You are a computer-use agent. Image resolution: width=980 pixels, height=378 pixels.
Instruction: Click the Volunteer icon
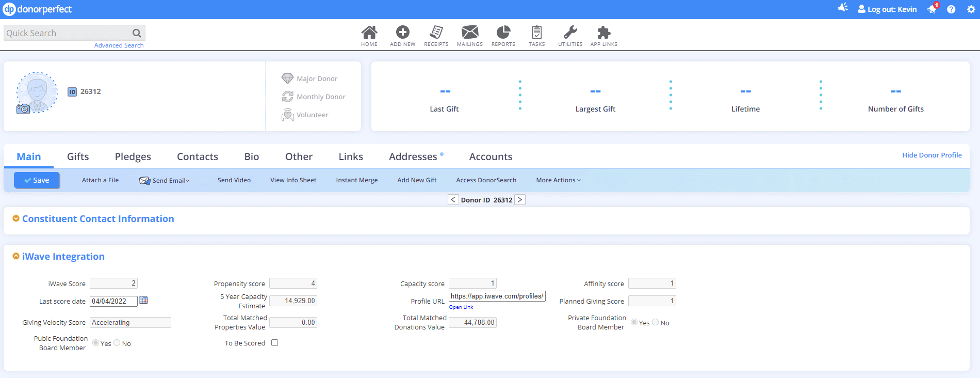click(x=287, y=115)
